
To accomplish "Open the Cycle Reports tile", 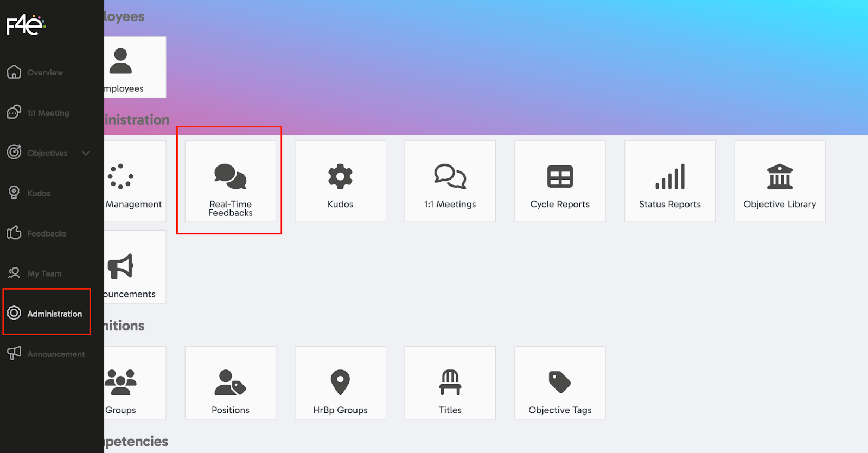I will pos(560,181).
